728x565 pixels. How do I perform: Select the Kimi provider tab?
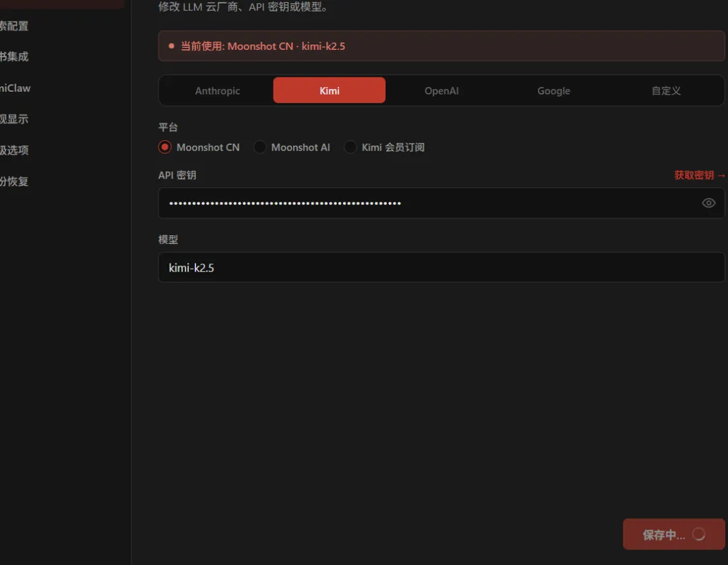click(x=329, y=90)
